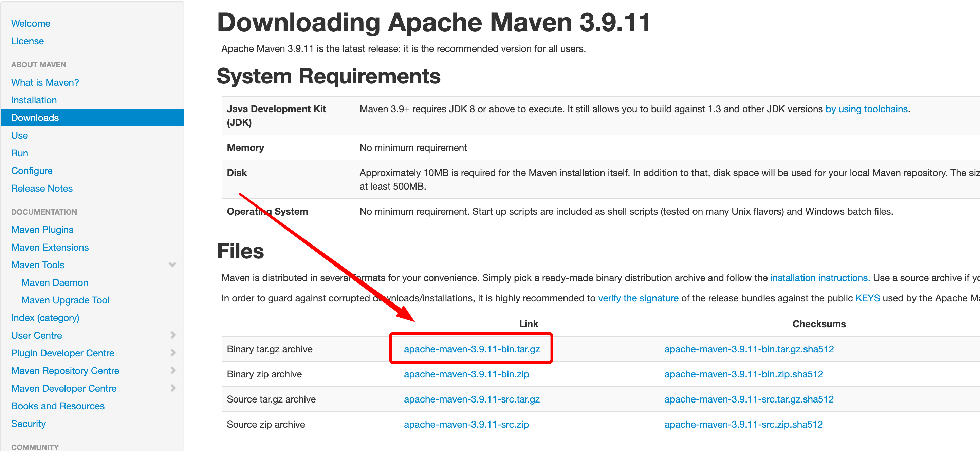Open the Plugin Developer Centre link
This screenshot has width=980, height=451.
[63, 353]
